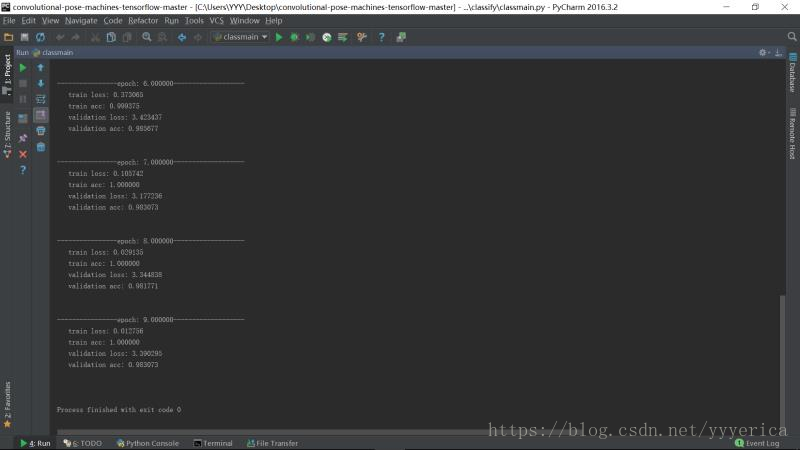Image resolution: width=800 pixels, height=450 pixels.
Task: Click the Synchronize toolbar icon
Action: (x=40, y=37)
